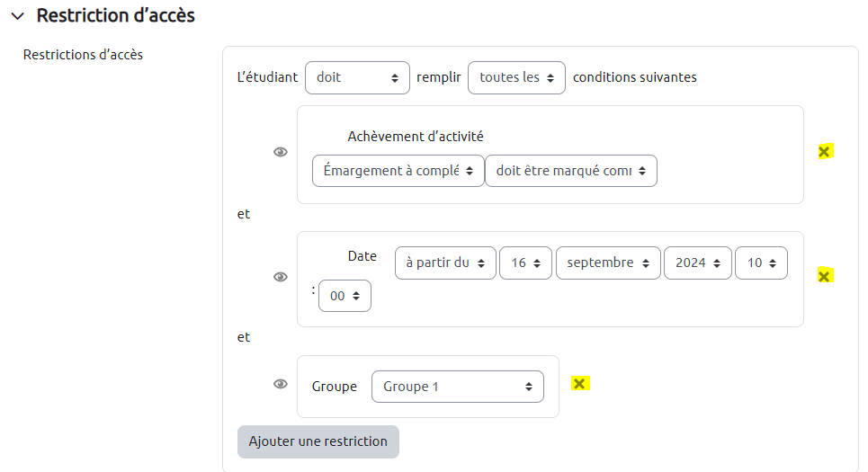868x472 pixels.
Task: Select the year 2024 dropdown
Action: tap(697, 263)
